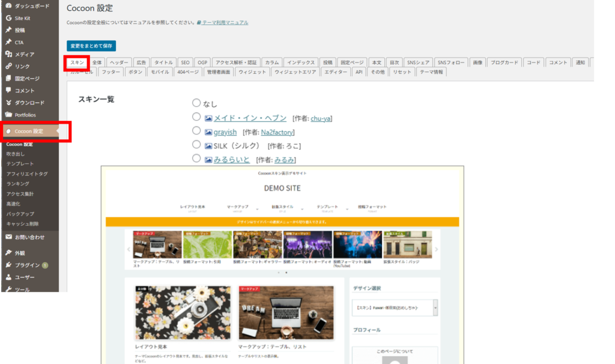Switch to the ウィジェットエリア tab
Image resolution: width=615 pixels, height=364 pixels.
point(295,72)
